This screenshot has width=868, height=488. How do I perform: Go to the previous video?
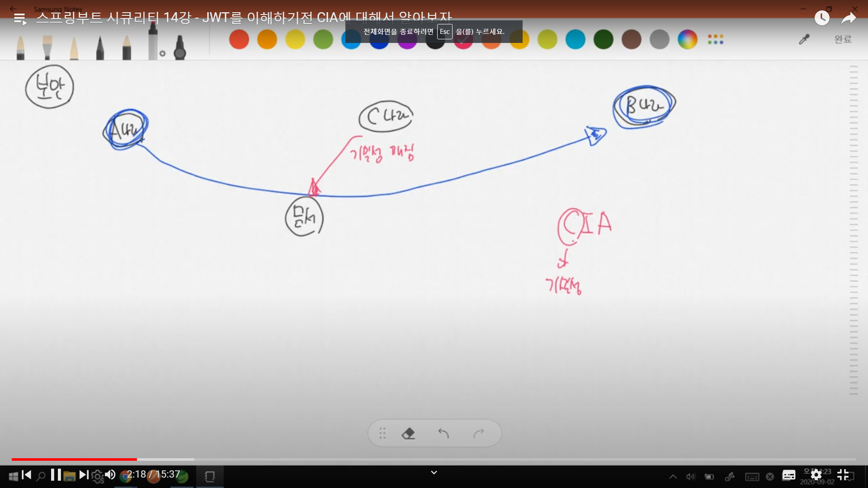point(27,475)
